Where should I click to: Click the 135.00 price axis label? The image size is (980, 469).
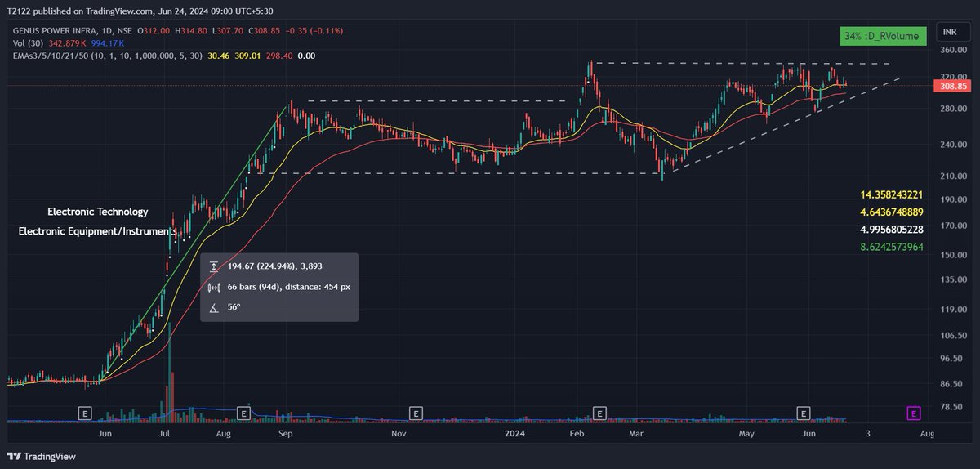tap(952, 279)
